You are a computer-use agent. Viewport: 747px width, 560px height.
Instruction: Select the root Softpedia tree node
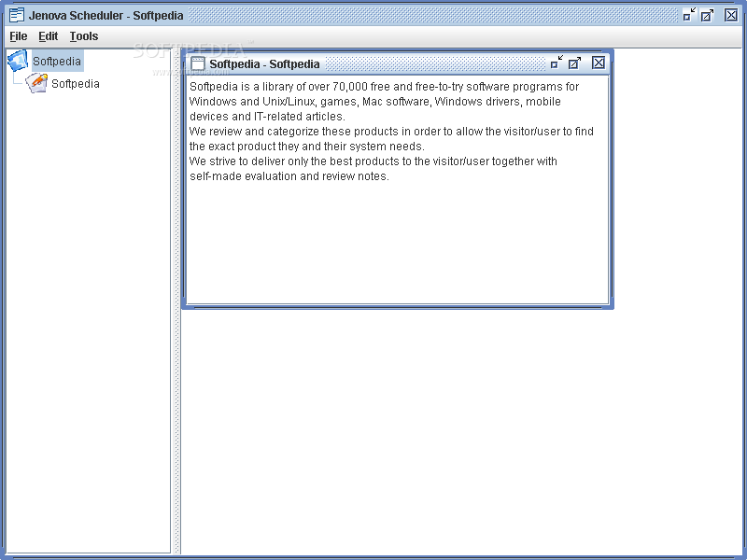[57, 61]
